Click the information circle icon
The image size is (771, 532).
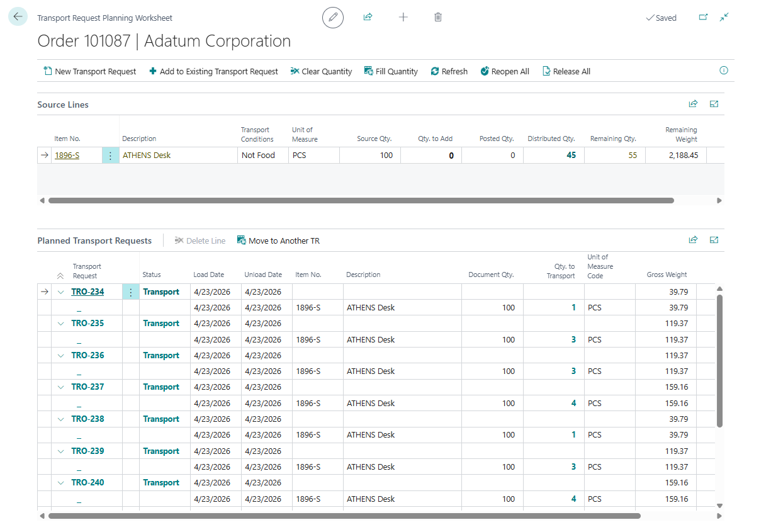pyautogui.click(x=724, y=71)
